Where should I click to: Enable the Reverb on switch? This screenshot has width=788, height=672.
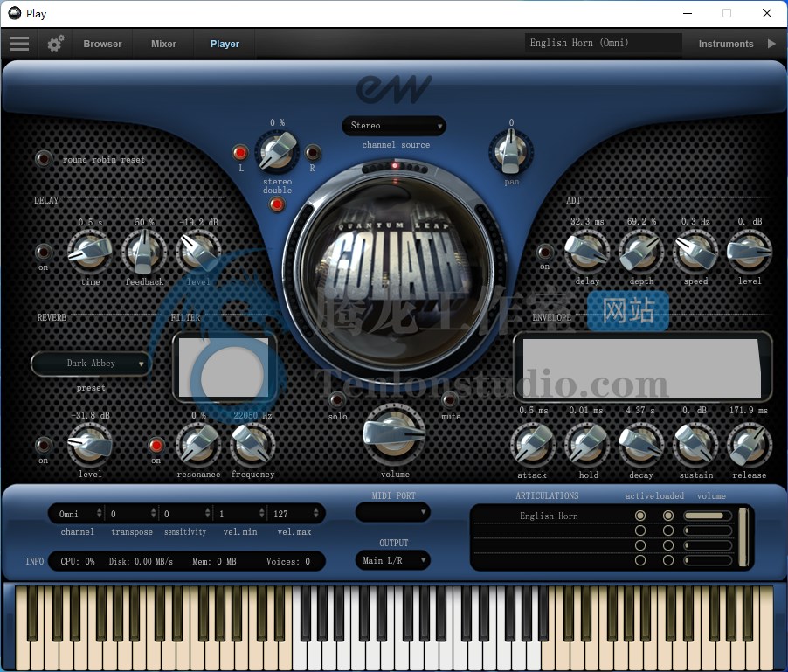(44, 446)
